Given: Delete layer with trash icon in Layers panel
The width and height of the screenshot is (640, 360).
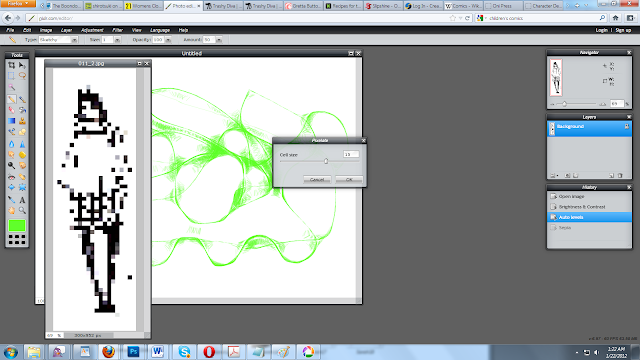Looking at the screenshot, I should click(x=620, y=176).
